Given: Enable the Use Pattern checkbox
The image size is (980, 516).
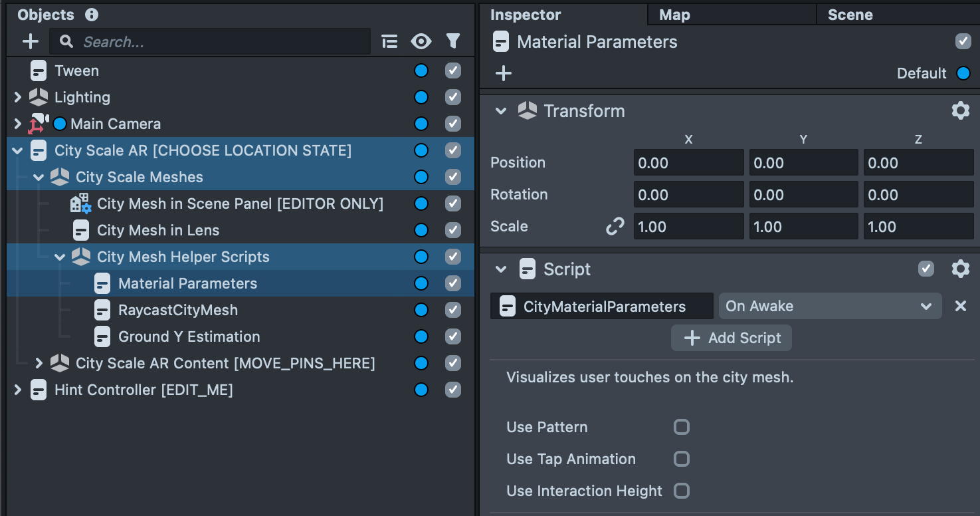Looking at the screenshot, I should 681,427.
